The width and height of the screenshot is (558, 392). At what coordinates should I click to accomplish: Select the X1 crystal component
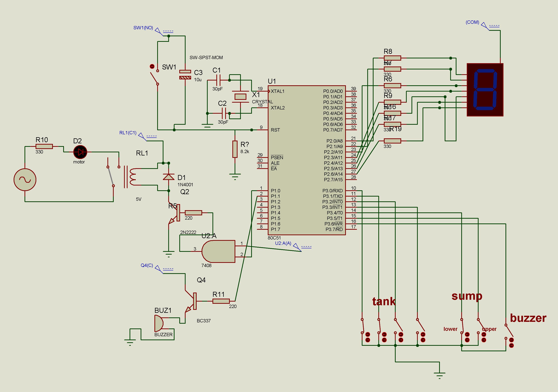[240, 97]
